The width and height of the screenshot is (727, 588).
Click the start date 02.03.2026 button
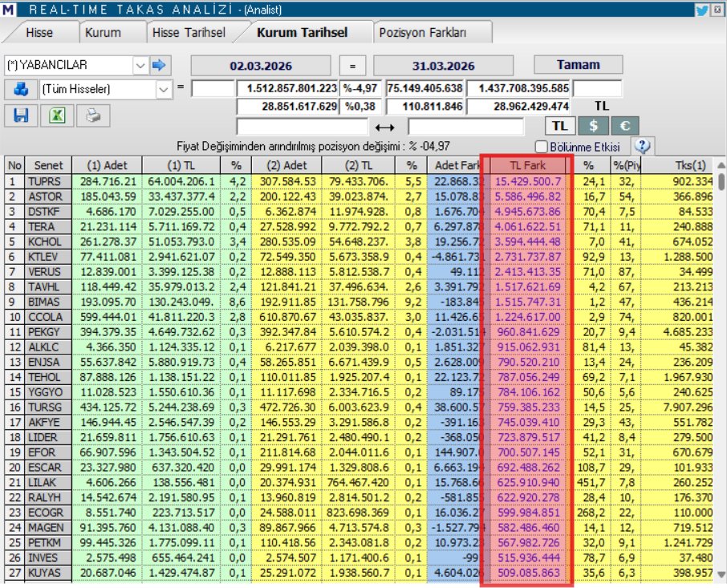click(261, 66)
